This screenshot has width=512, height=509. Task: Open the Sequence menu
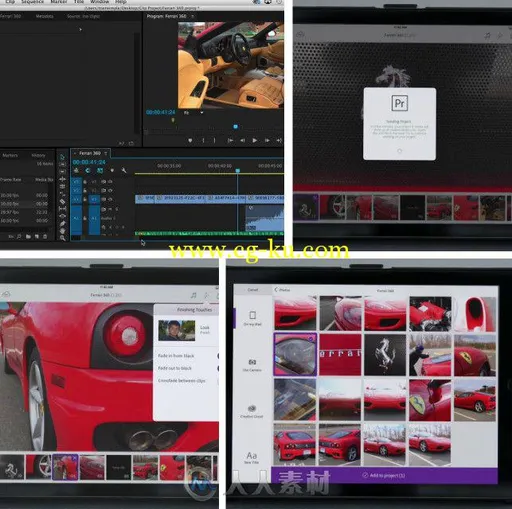tap(32, 2)
